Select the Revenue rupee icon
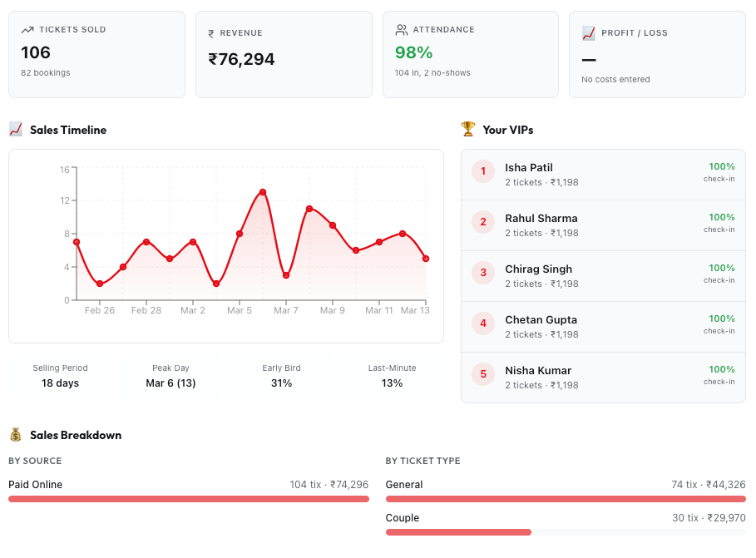The width and height of the screenshot is (756, 558). (212, 33)
